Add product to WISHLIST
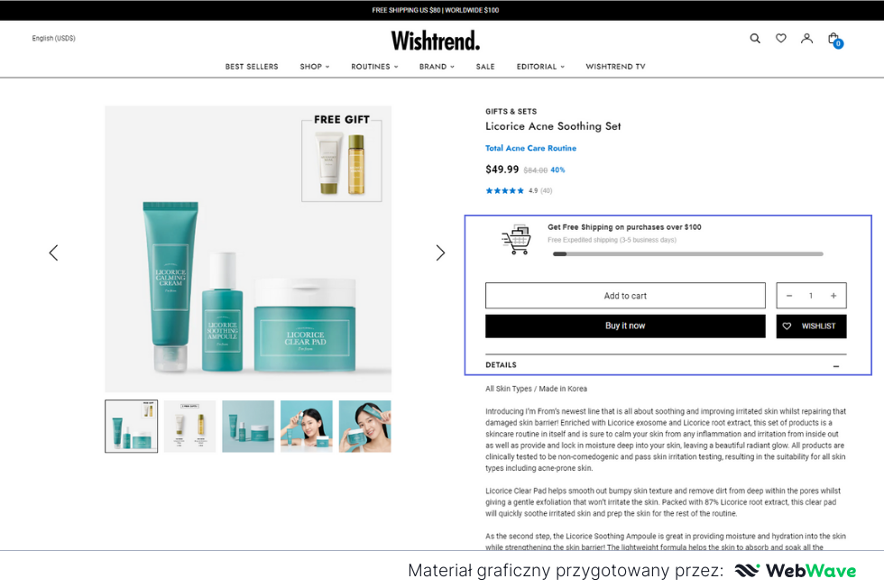Viewport: 884px width, 588px height. point(811,326)
